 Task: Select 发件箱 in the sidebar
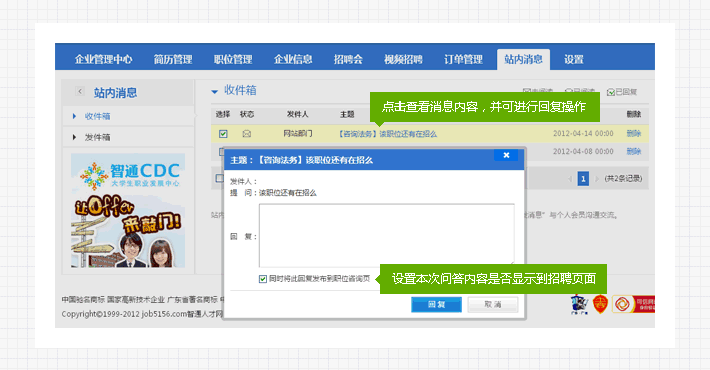pyautogui.click(x=97, y=137)
